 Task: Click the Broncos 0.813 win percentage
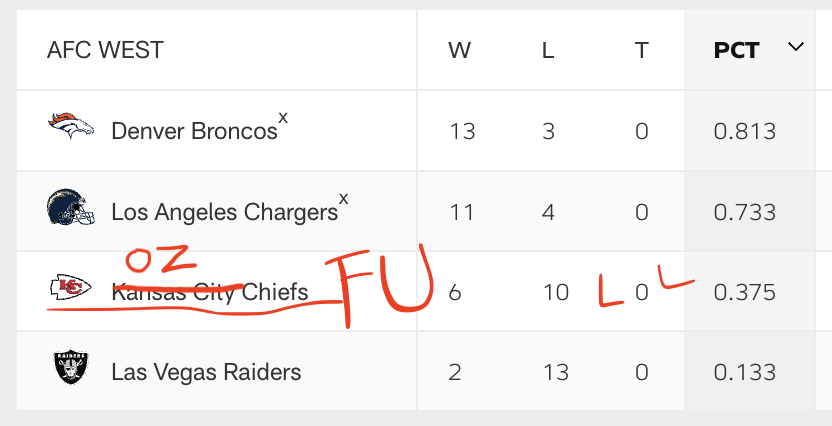click(745, 131)
